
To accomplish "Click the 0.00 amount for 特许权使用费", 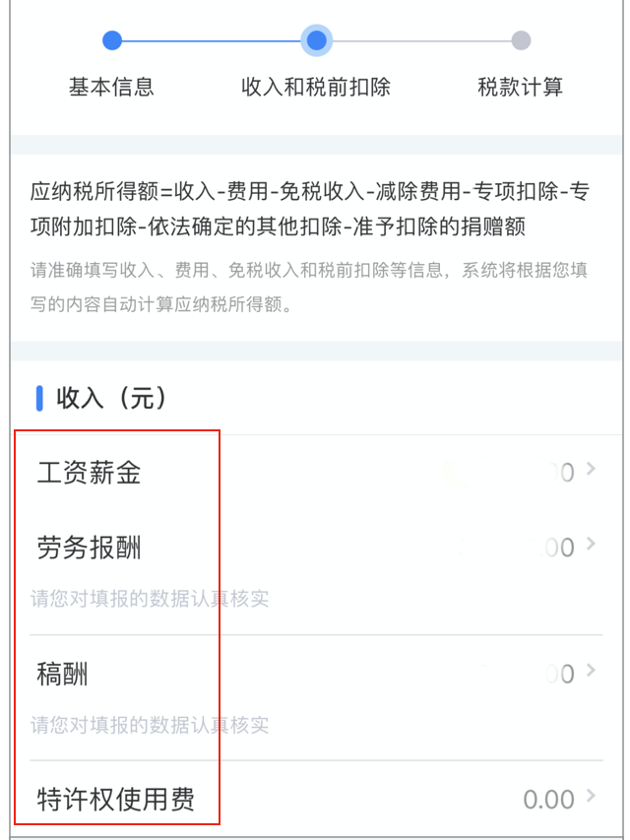I will [x=548, y=800].
